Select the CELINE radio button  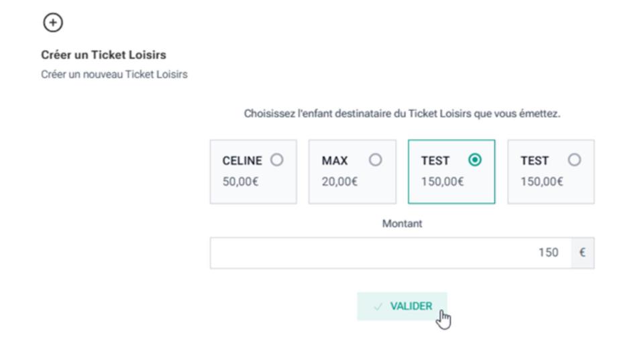278,161
